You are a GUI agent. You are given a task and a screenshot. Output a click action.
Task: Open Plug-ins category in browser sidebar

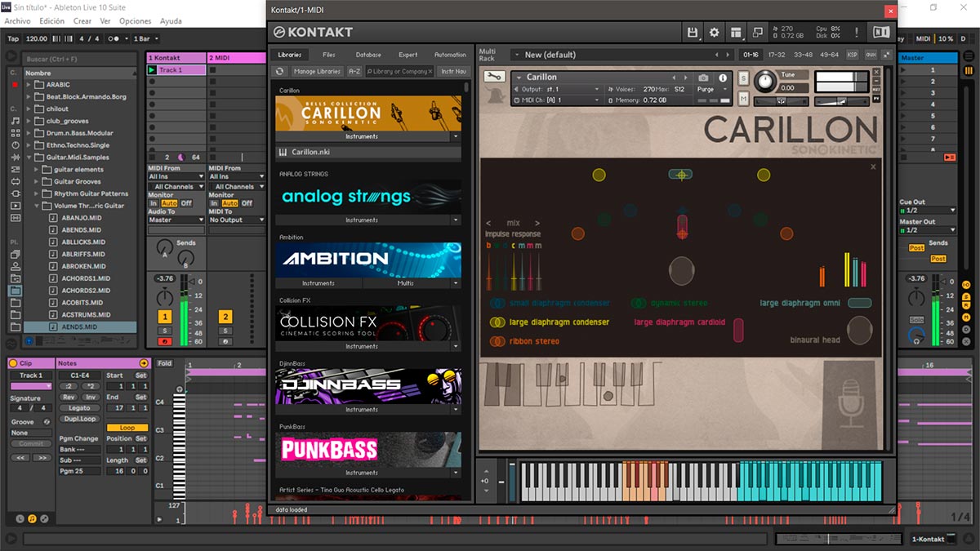[x=16, y=193]
